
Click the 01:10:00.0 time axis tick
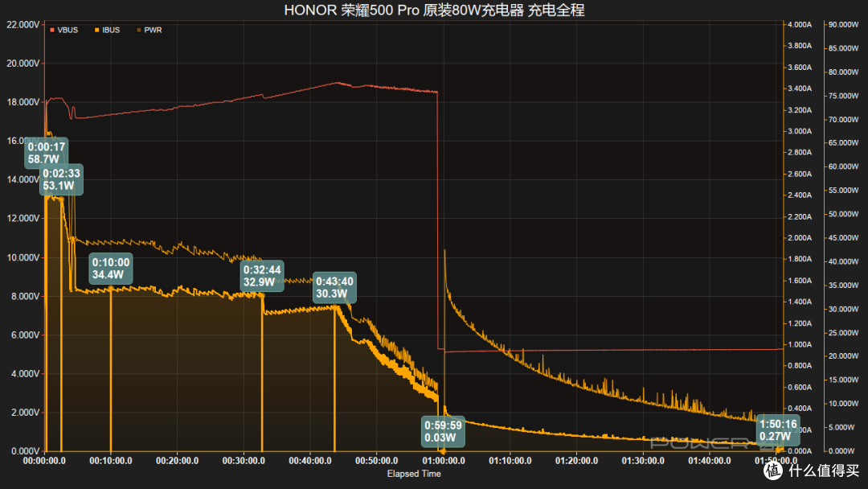510,461
